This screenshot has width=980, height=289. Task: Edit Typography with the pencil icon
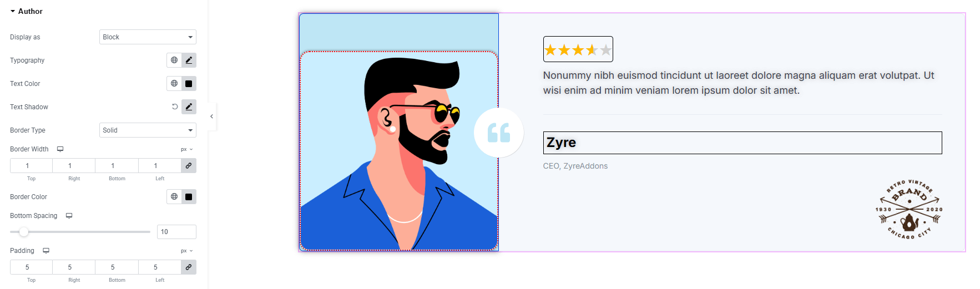(x=189, y=60)
